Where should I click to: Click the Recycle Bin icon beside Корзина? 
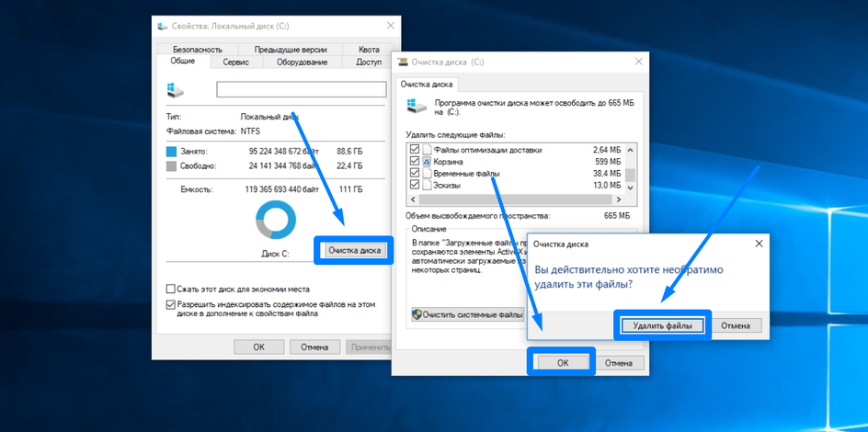[x=427, y=162]
